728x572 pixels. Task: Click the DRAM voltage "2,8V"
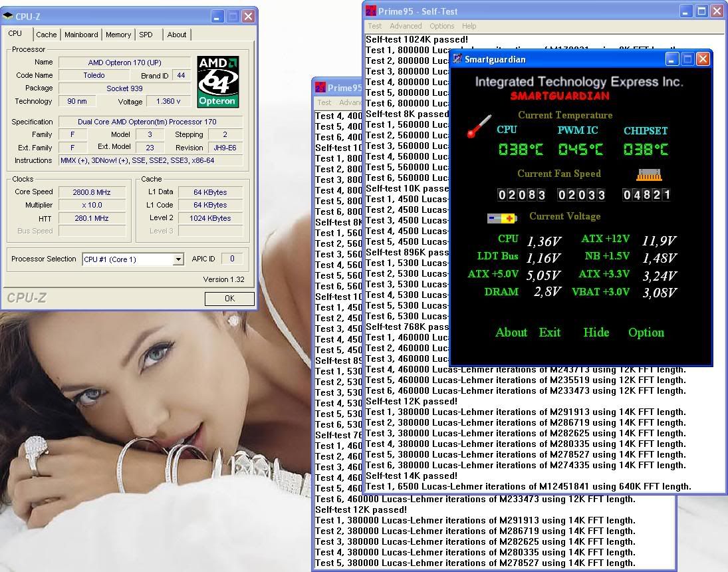tap(547, 292)
